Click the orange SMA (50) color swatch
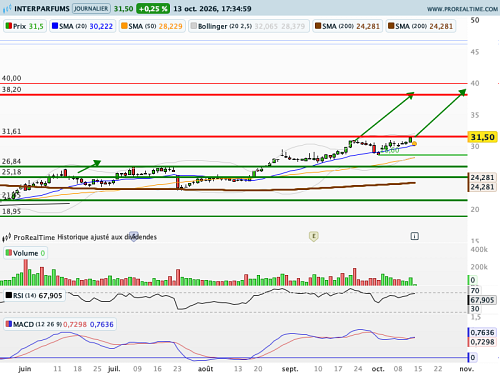 (x=124, y=26)
